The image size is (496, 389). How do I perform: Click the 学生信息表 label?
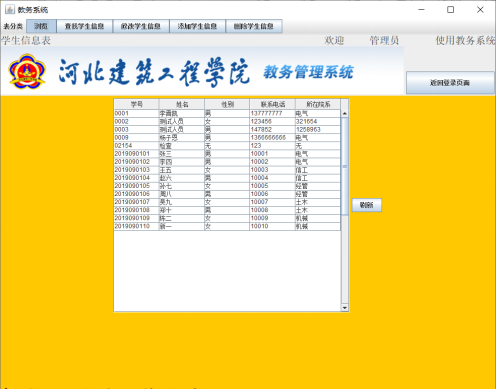[26, 41]
